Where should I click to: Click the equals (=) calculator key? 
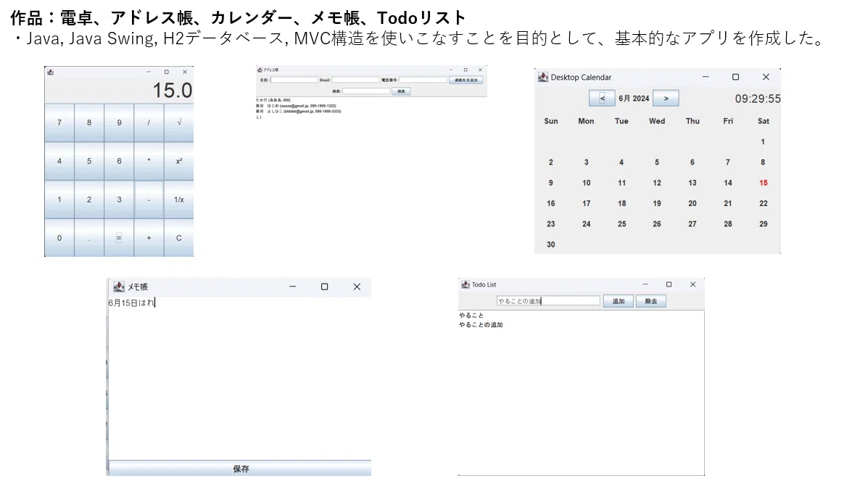pyautogui.click(x=119, y=238)
